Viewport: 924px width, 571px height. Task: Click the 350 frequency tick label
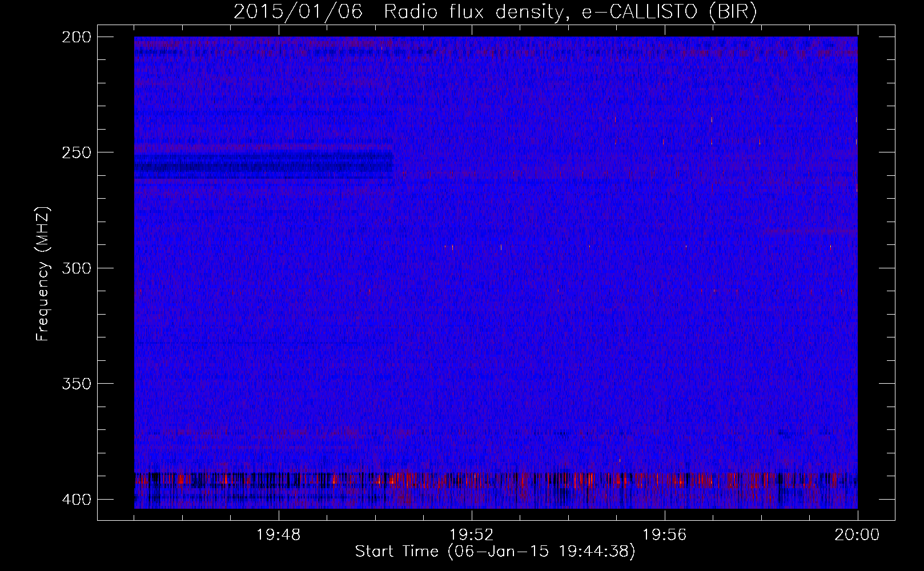click(x=77, y=384)
